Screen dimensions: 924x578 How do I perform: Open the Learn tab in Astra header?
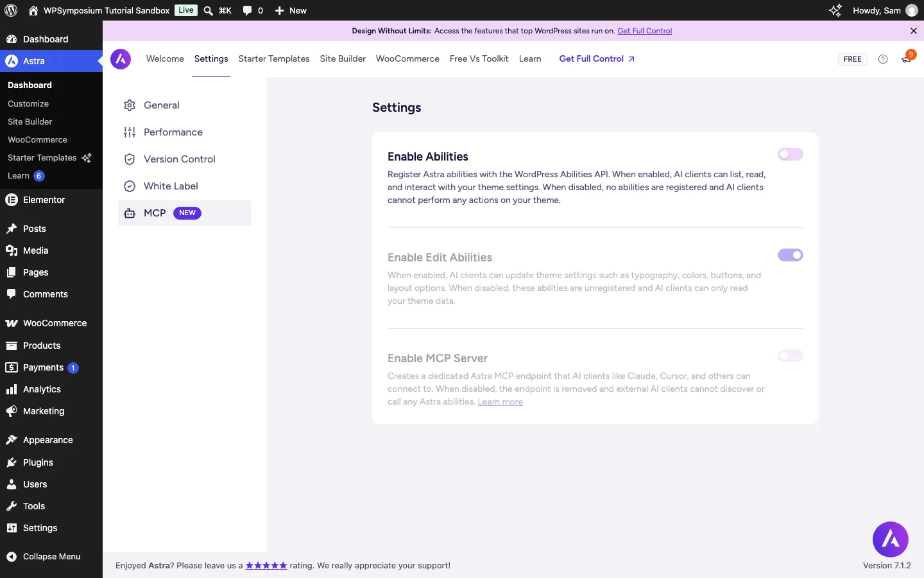click(x=530, y=58)
